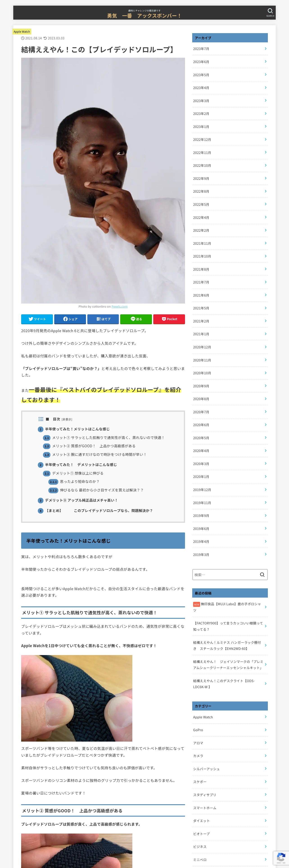Click the chevron arrow beside GoPro category
Image resolution: width=289 pixels, height=868 pixels.
pyautogui.click(x=265, y=729)
